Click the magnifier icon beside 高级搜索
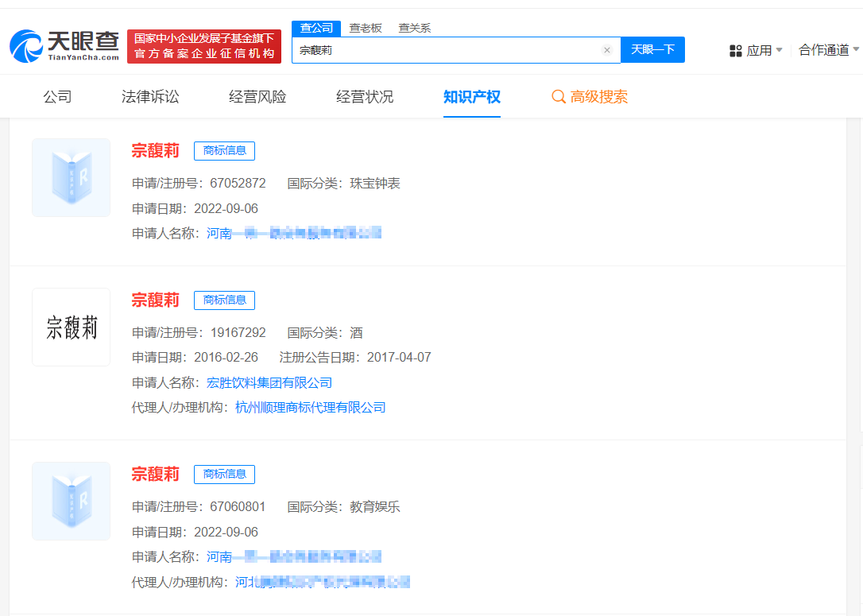863x616 pixels. tap(557, 96)
